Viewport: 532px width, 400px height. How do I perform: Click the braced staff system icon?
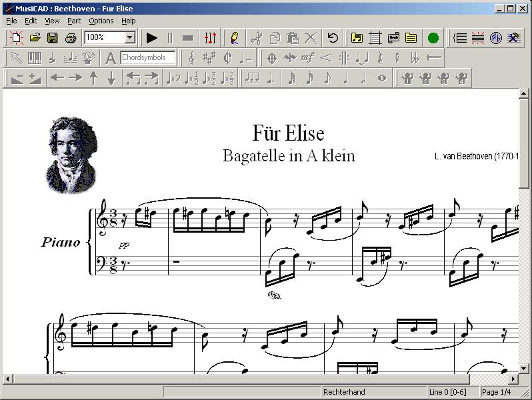[460, 37]
